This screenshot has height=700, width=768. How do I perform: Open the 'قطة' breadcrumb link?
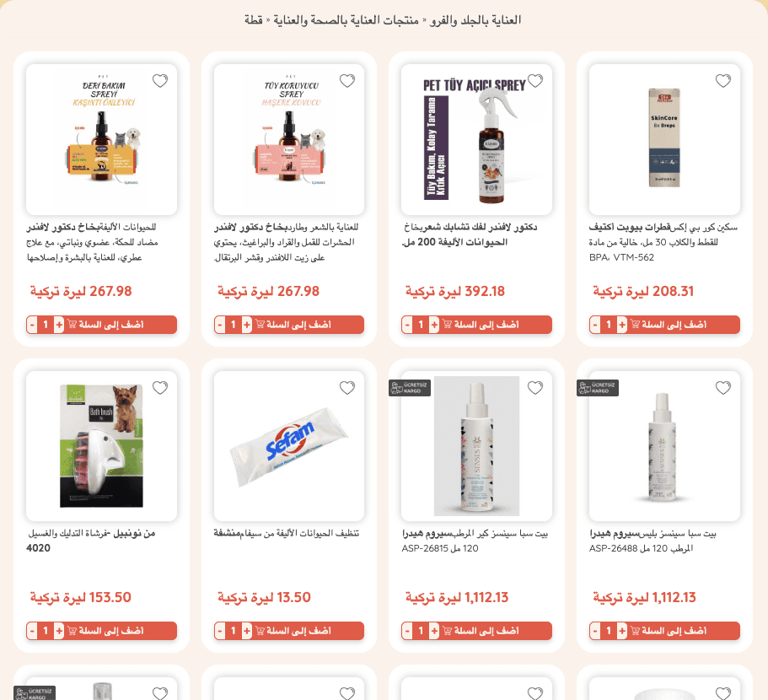(254, 20)
